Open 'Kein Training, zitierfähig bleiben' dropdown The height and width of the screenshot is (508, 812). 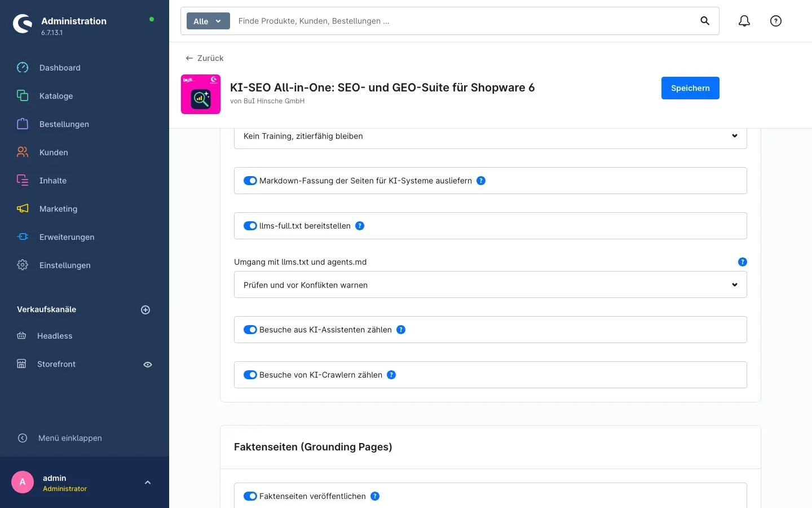tap(491, 136)
